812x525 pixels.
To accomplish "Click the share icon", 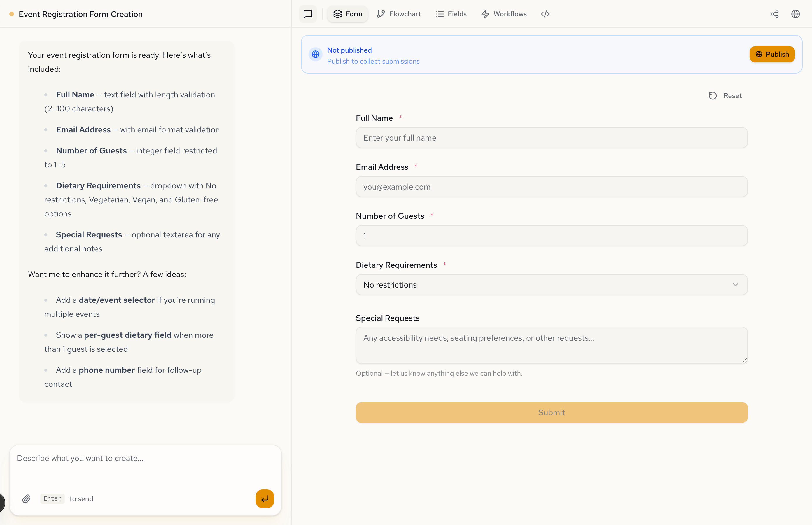I will point(774,14).
